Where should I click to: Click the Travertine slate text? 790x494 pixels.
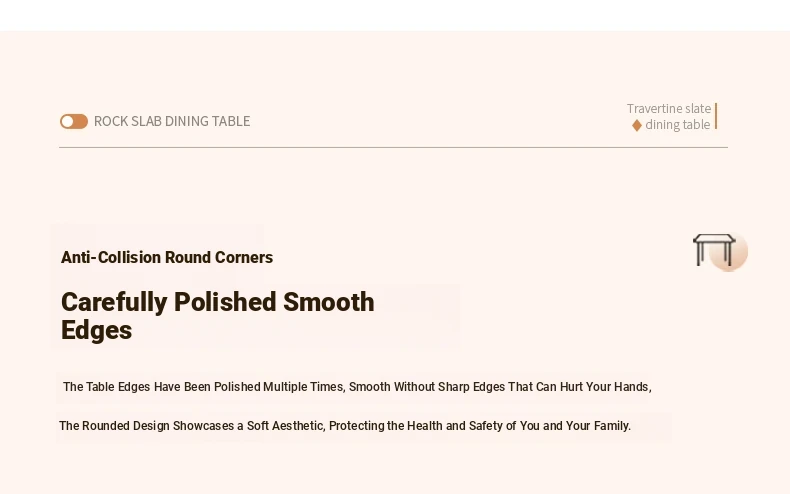[x=669, y=108]
